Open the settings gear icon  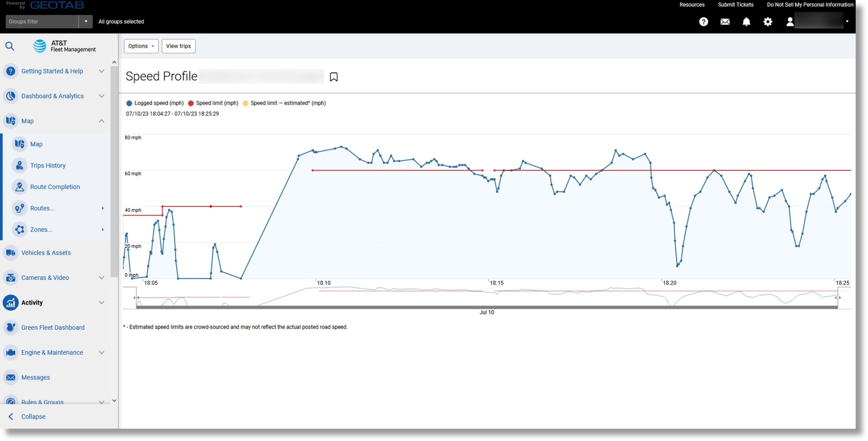click(x=768, y=22)
